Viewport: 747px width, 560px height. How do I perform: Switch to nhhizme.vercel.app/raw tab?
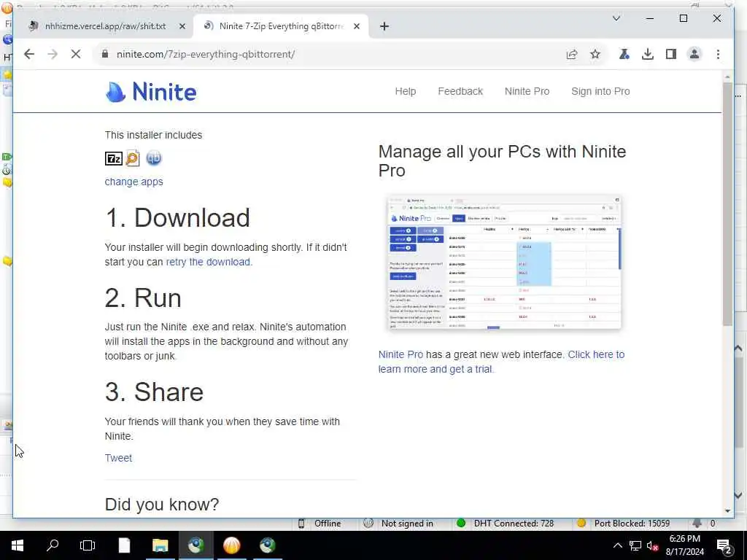tap(105, 26)
